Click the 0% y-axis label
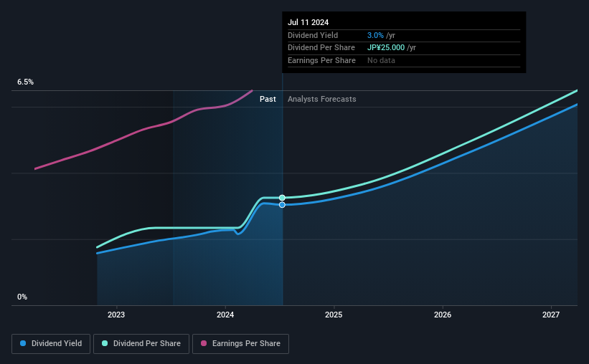 pyautogui.click(x=22, y=297)
